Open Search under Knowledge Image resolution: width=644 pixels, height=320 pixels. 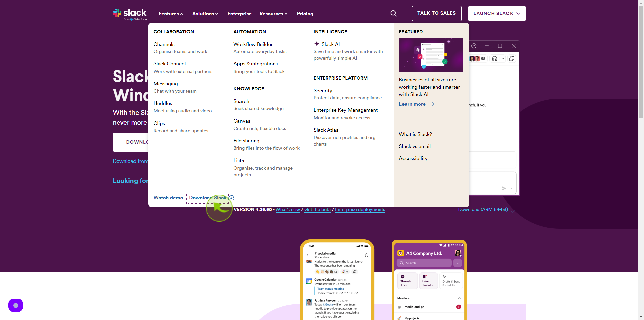click(241, 101)
